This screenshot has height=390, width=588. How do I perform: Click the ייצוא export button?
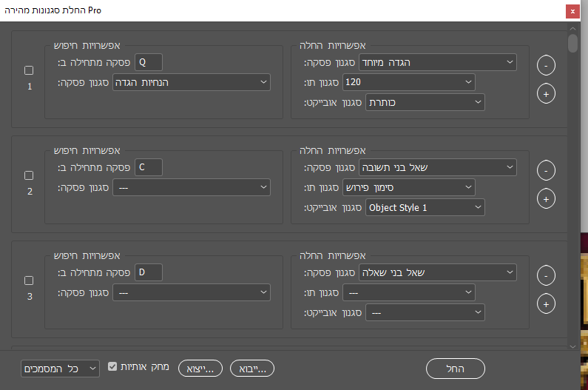(200, 368)
